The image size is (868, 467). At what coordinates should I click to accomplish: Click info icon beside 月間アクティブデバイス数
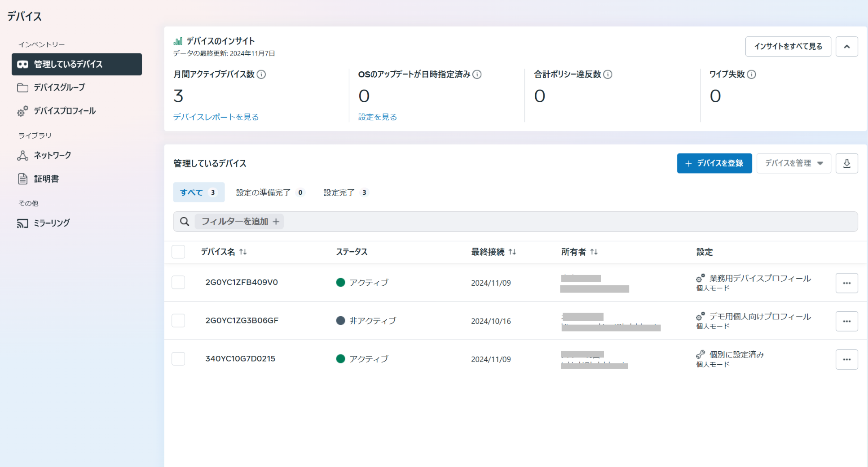coord(261,74)
